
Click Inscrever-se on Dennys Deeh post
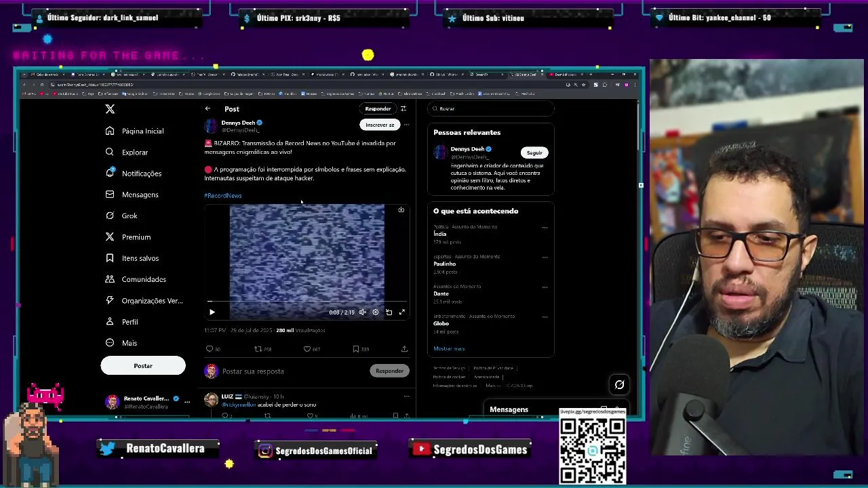click(x=380, y=125)
